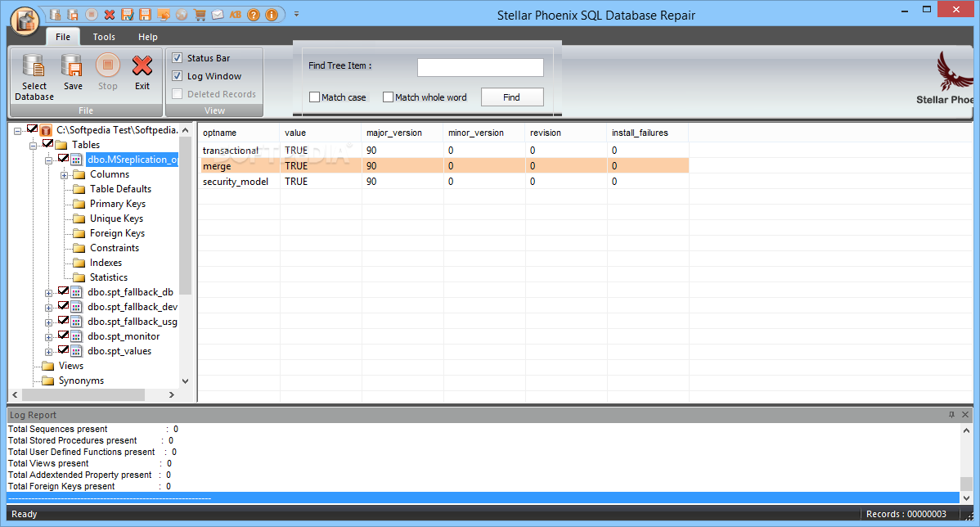
Task: Pin the Log Report panel
Action: tap(951, 414)
